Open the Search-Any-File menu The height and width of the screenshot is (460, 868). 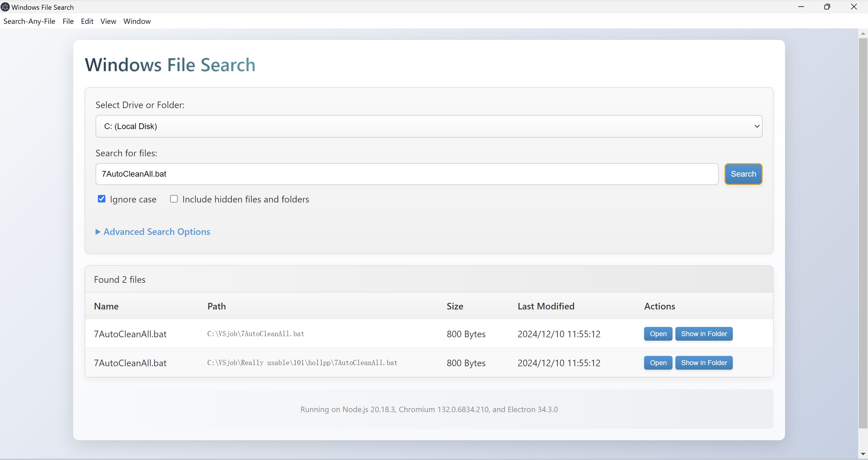point(29,21)
